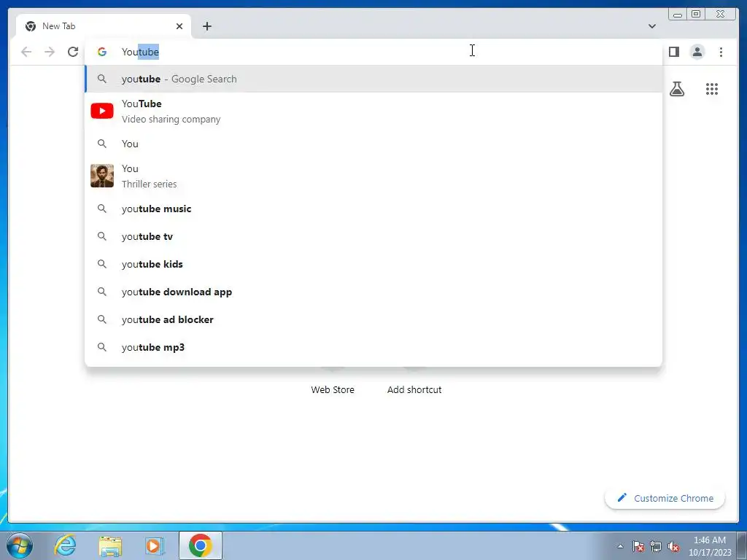Choose youtube tv suggestion
747x560 pixels.
373,236
